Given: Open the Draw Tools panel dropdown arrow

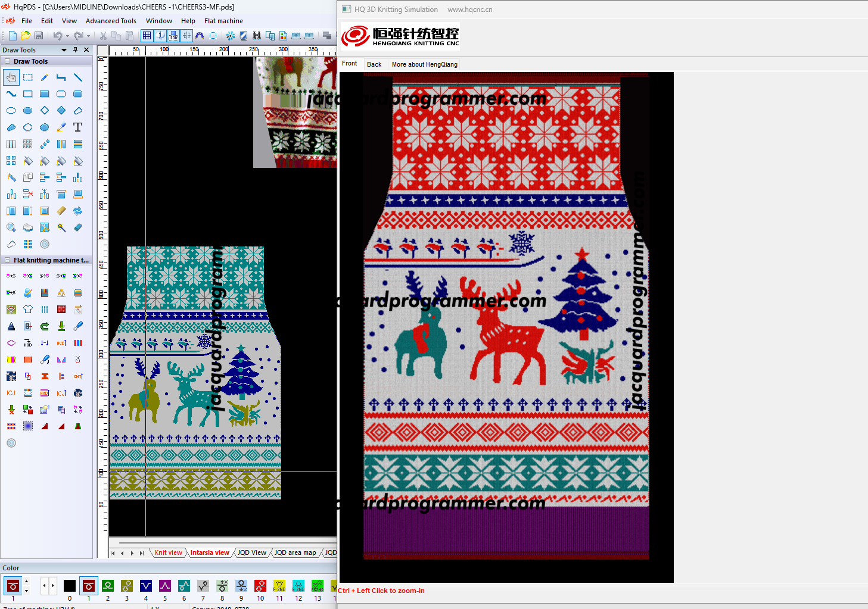Looking at the screenshot, I should (64, 50).
